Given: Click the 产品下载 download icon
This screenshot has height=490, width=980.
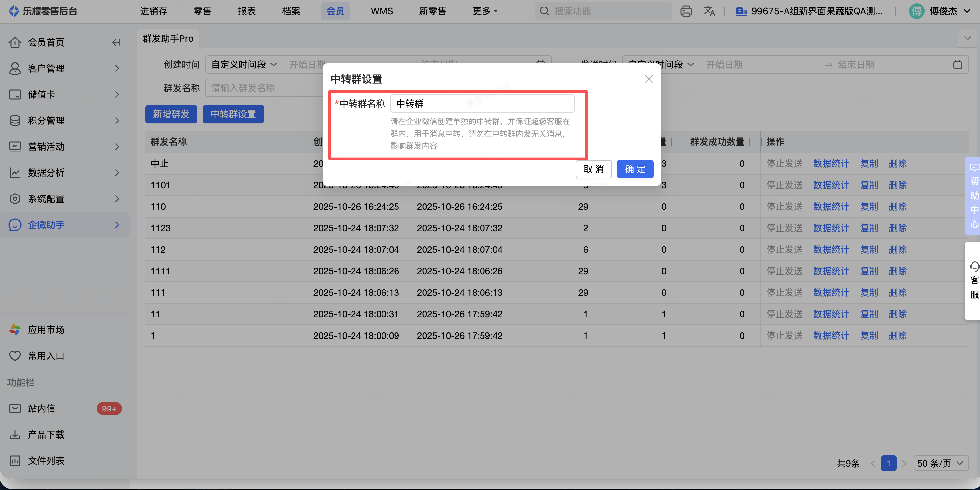Looking at the screenshot, I should 15,435.
